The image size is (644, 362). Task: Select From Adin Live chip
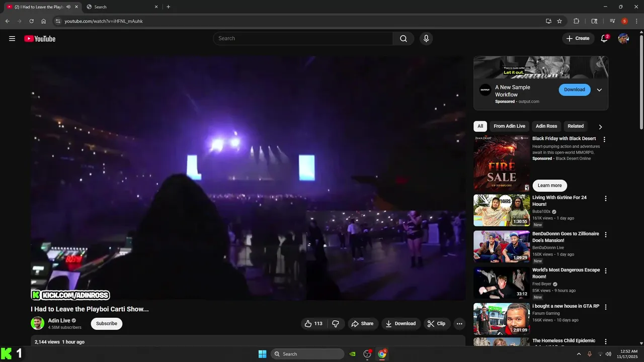pyautogui.click(x=509, y=126)
